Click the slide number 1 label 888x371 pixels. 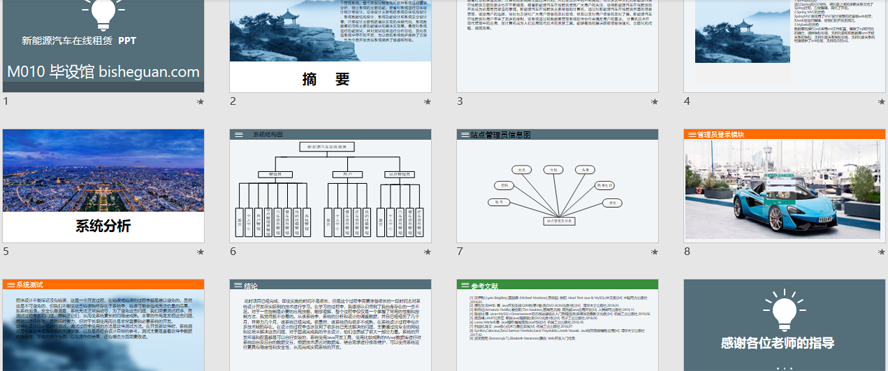pos(6,101)
